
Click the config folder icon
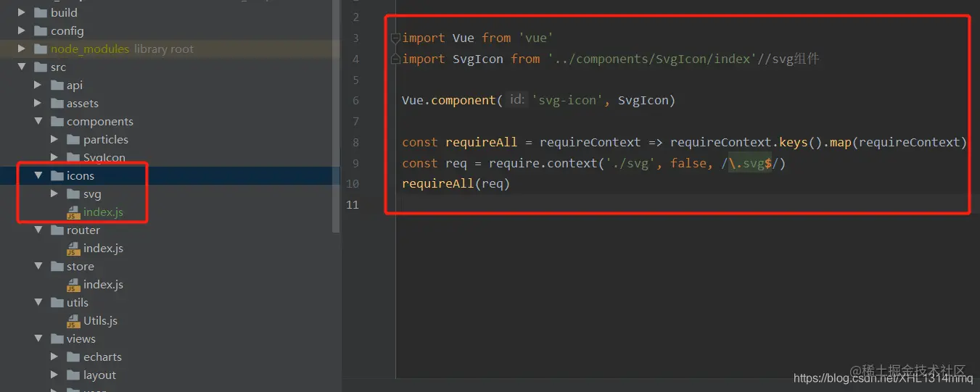pos(41,30)
